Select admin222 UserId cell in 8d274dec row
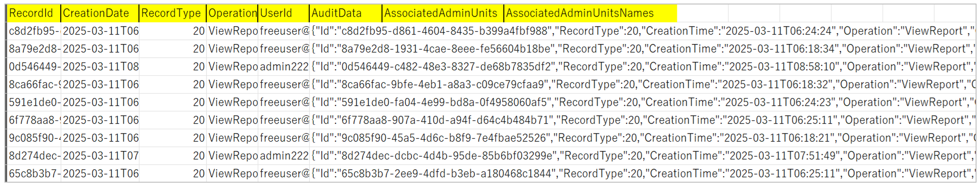This screenshot has width=980, height=185. click(284, 156)
